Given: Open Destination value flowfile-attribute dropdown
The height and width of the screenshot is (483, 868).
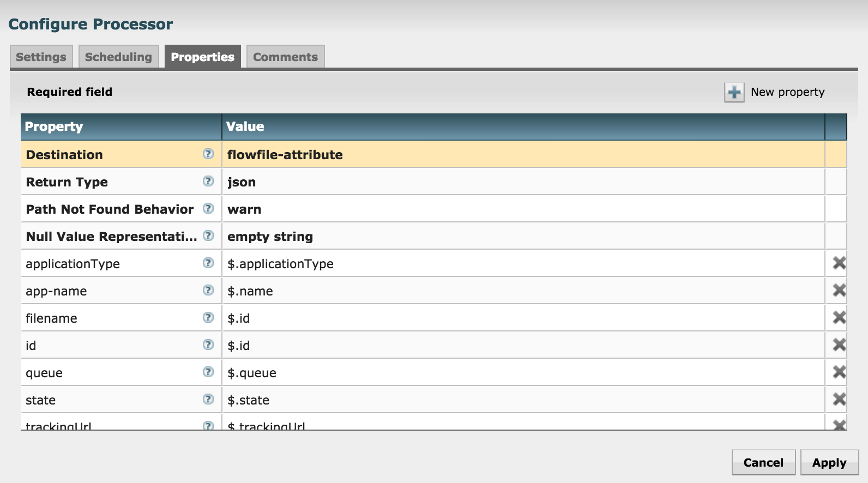Looking at the screenshot, I should click(x=522, y=155).
